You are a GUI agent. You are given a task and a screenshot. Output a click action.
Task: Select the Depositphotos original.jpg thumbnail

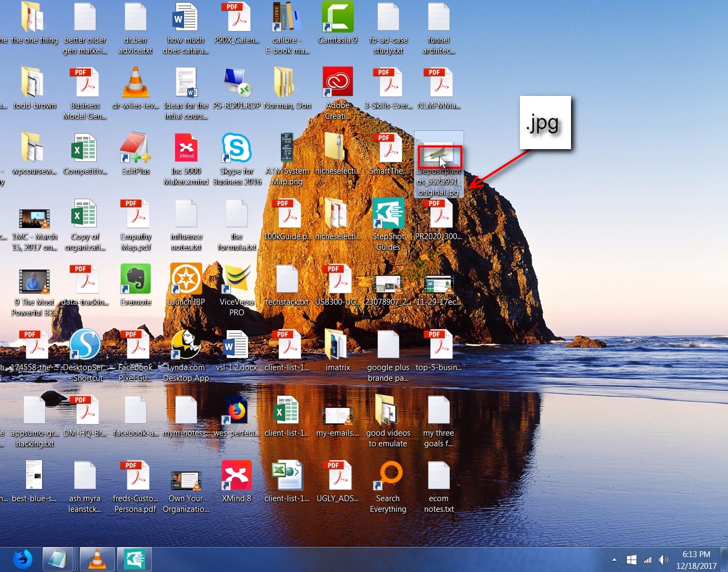coord(439,158)
